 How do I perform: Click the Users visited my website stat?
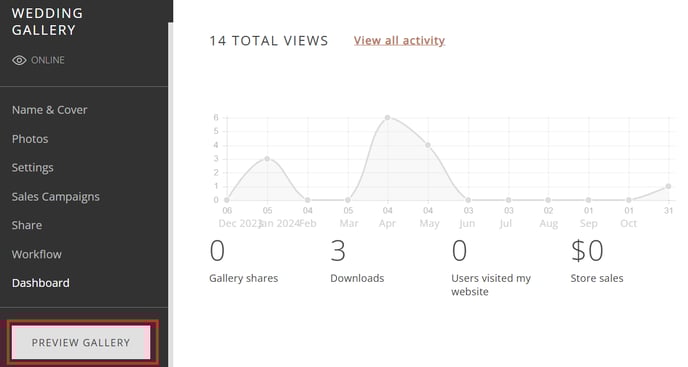[x=491, y=267]
